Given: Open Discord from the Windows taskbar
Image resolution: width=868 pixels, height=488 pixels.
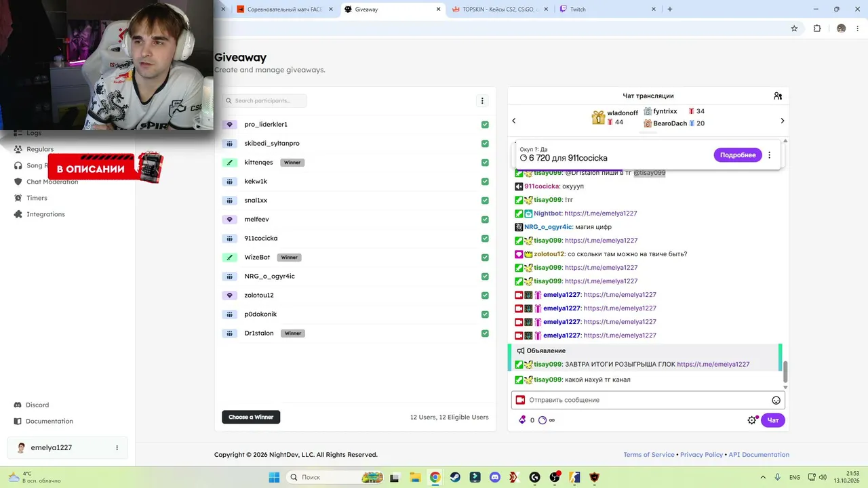Looking at the screenshot, I should (x=494, y=477).
